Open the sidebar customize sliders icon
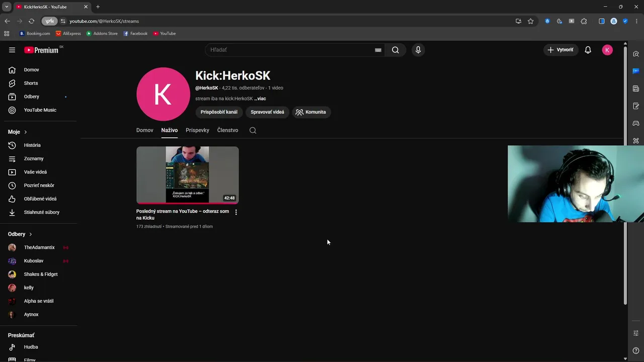Viewport: 644px width, 362px height. click(x=636, y=333)
